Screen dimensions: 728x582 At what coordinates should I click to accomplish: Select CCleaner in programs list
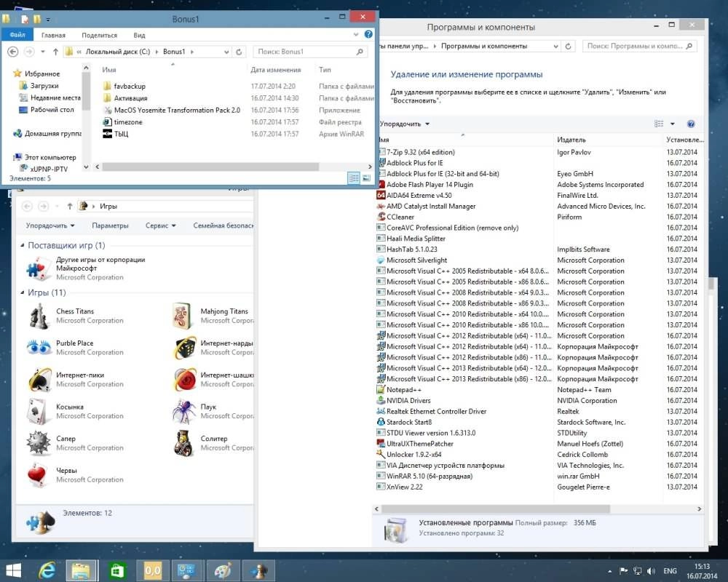(400, 217)
